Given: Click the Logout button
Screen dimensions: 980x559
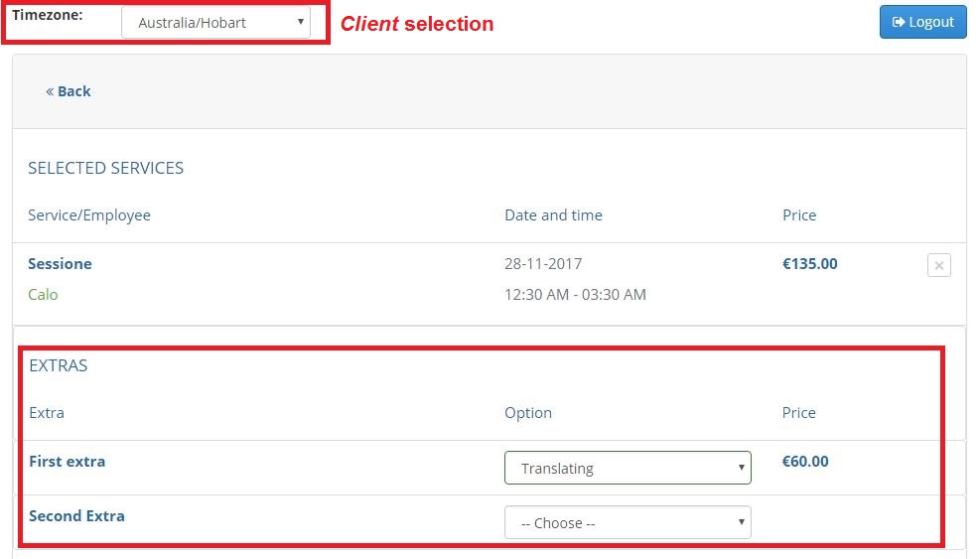Looking at the screenshot, I should pos(922,22).
